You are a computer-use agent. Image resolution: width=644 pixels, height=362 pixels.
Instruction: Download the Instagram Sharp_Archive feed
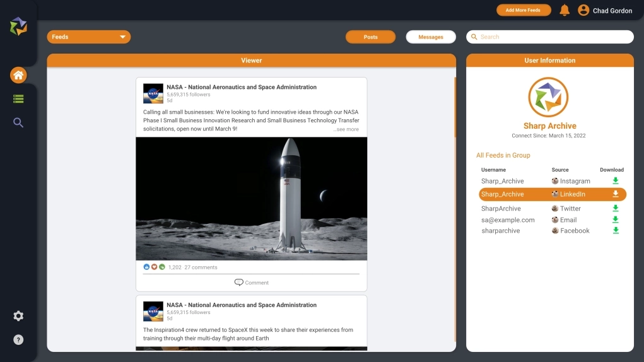pos(616,181)
